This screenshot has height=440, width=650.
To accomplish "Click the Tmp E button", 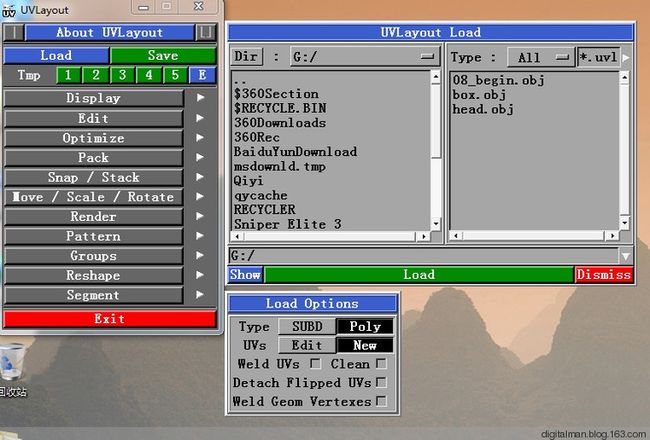I will point(202,75).
